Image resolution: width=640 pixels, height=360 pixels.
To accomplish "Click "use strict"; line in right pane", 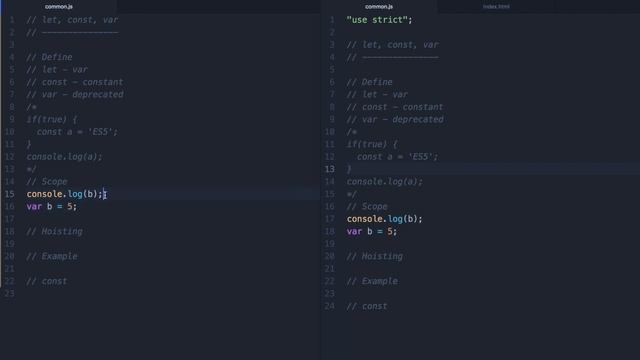I will 379,20.
